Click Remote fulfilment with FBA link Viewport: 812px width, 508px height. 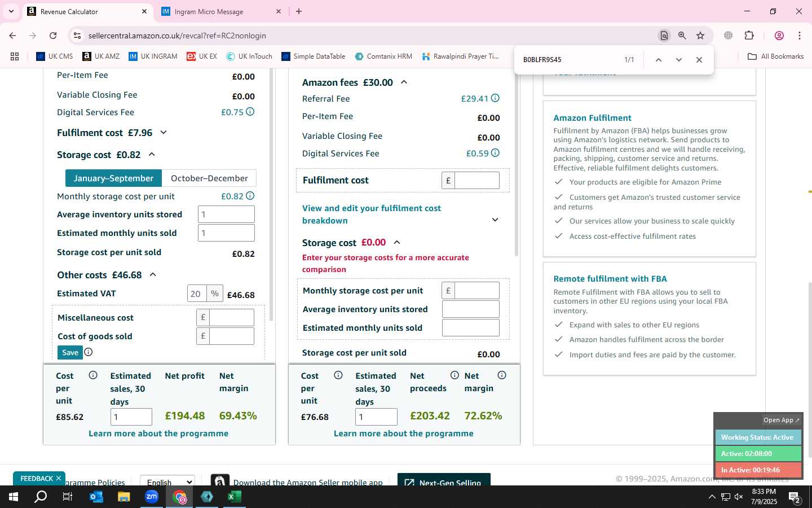click(x=610, y=279)
